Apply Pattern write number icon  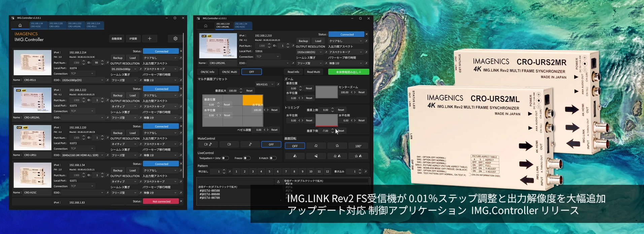coord(366,172)
